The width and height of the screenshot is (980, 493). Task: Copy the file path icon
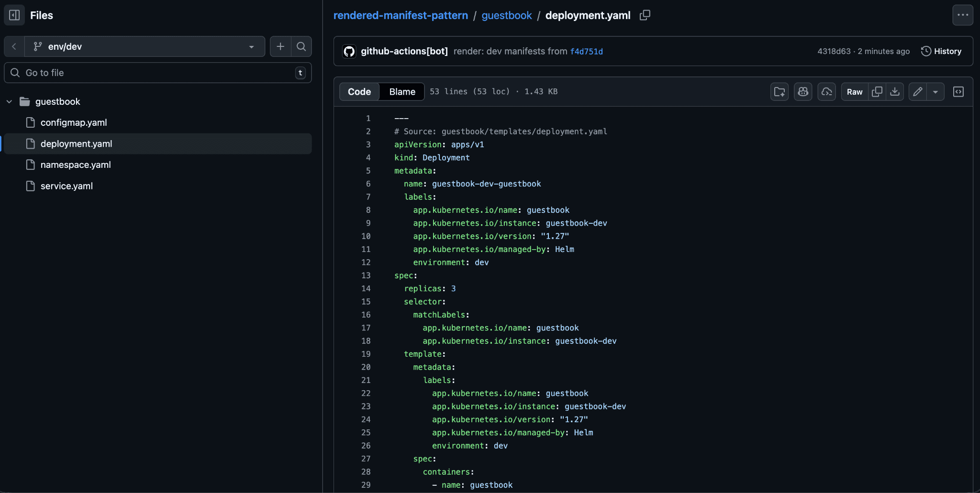click(x=645, y=15)
